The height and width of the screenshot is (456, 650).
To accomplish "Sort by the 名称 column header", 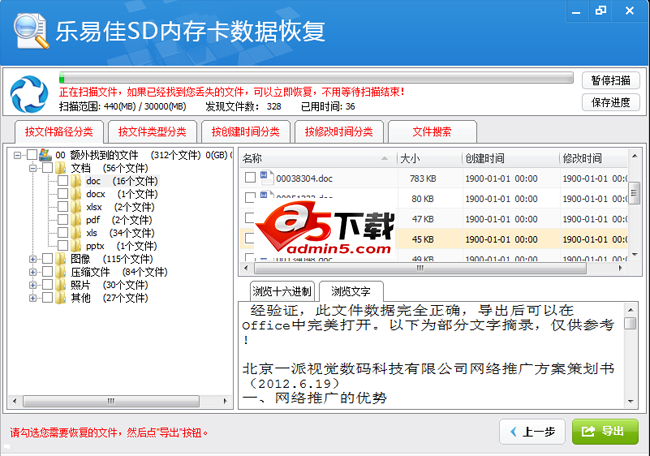I will 318,158.
